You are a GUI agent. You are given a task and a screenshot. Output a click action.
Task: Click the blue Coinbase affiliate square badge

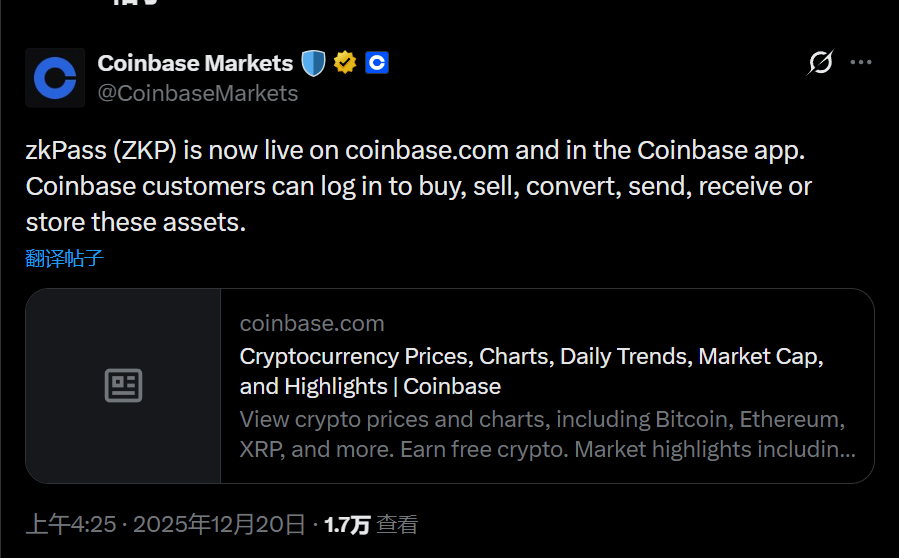(x=376, y=63)
